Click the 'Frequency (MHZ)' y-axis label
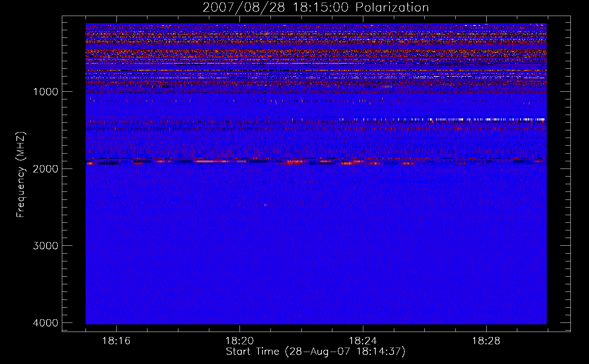The height and width of the screenshot is (364, 589). tap(21, 175)
